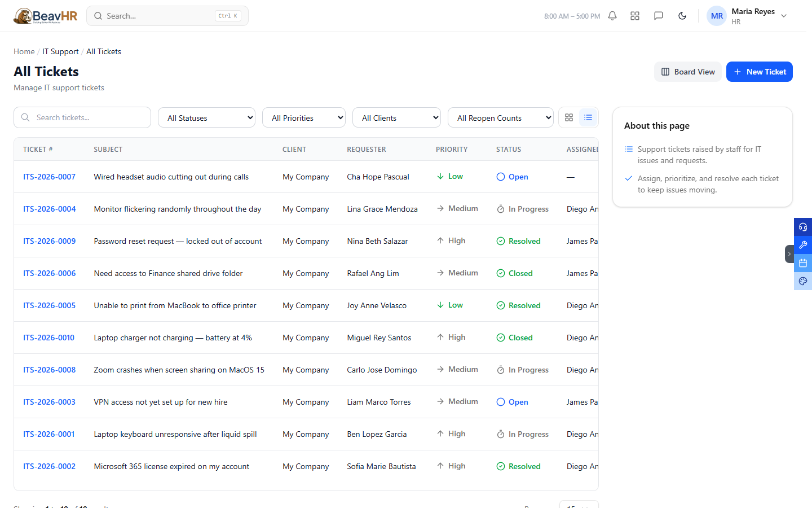This screenshot has width=812, height=508.
Task: Click the MR user avatar
Action: point(717,16)
